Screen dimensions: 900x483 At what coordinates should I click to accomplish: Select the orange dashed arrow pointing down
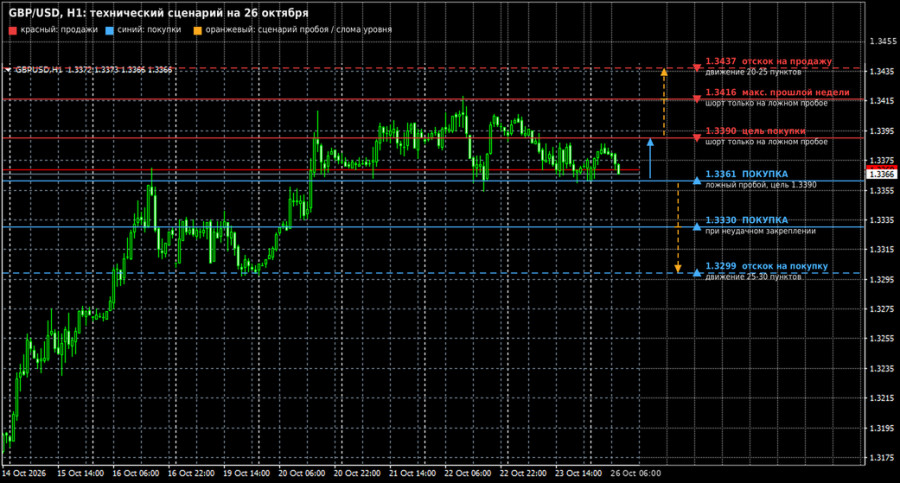678,228
